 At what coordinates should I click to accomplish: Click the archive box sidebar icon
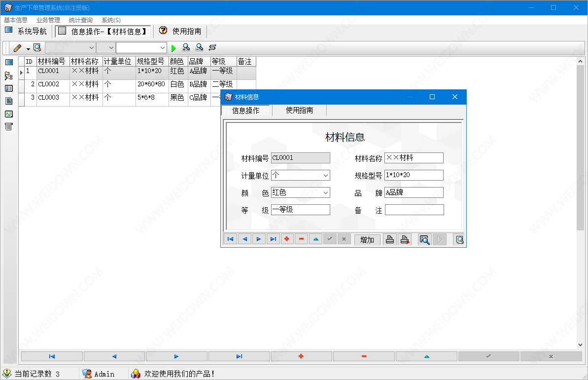click(x=9, y=126)
